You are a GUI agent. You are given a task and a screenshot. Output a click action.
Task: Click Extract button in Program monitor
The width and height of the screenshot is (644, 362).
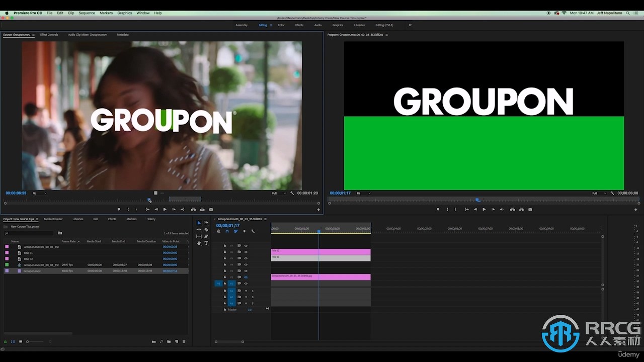click(521, 209)
